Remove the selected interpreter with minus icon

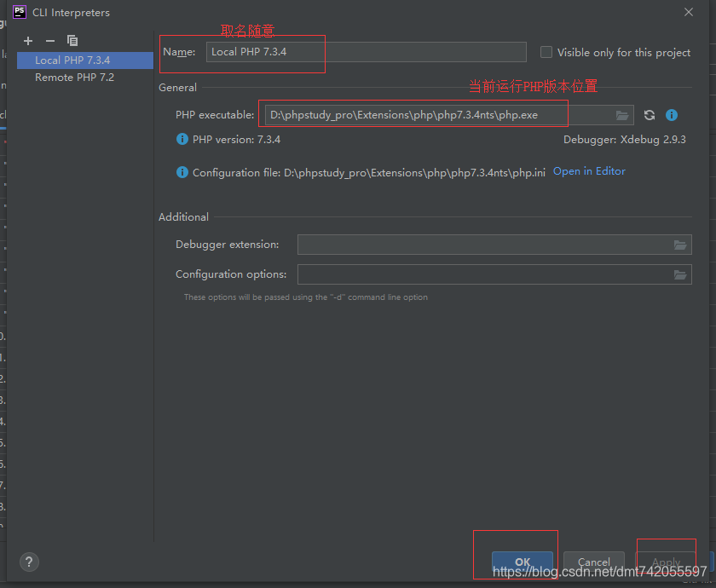(x=50, y=41)
